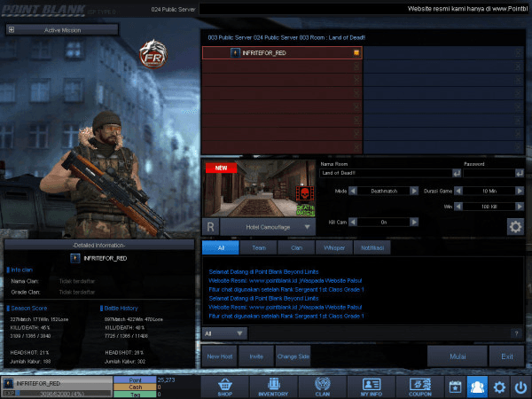Click the Cash balance label
The image size is (532, 399).
click(135, 387)
